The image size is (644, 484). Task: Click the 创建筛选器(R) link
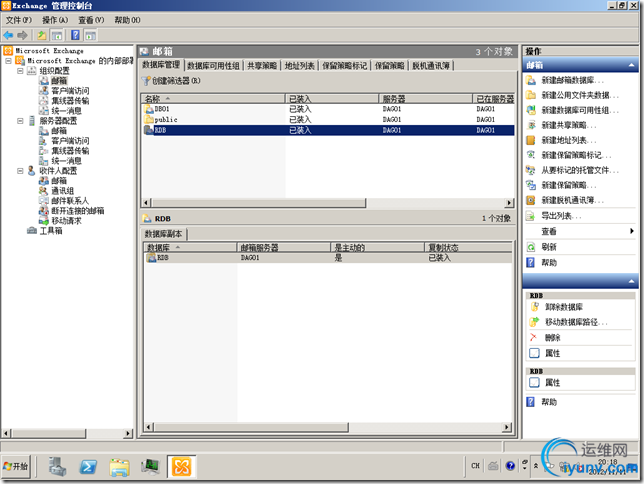point(176,81)
